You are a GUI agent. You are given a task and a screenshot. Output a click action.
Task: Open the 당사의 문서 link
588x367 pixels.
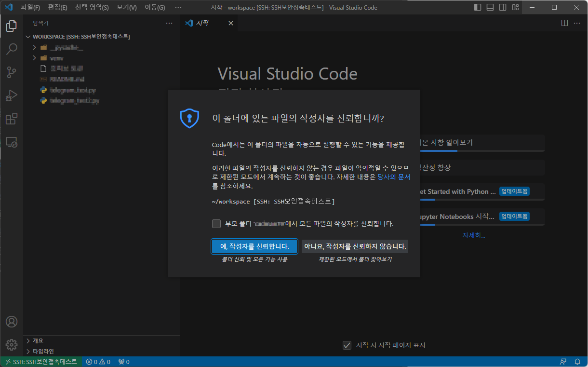coord(394,177)
